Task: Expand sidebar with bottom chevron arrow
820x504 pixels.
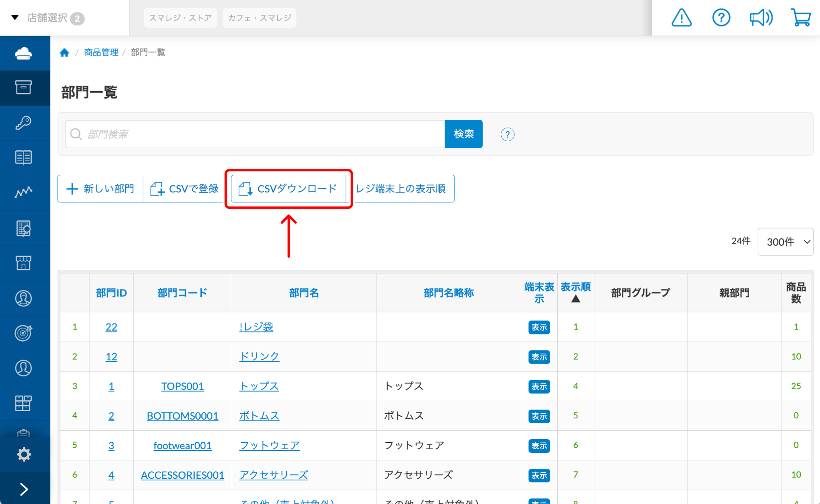Action: (24, 489)
